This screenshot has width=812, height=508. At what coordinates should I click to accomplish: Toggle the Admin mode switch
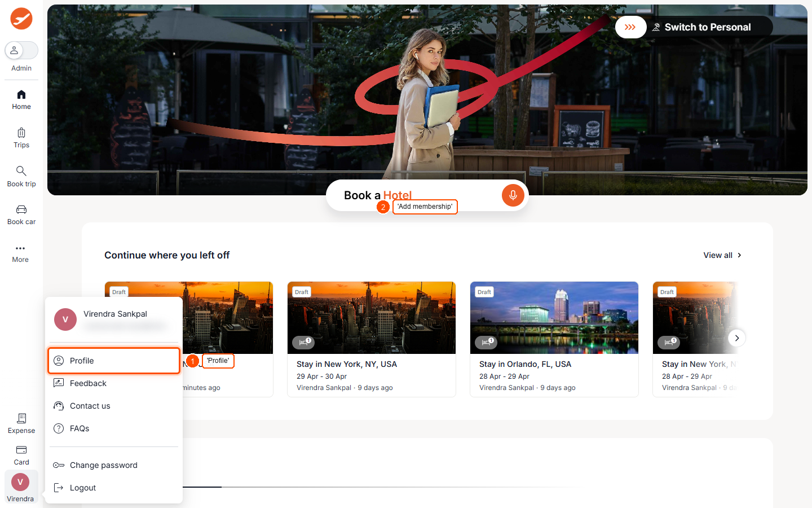click(21, 50)
